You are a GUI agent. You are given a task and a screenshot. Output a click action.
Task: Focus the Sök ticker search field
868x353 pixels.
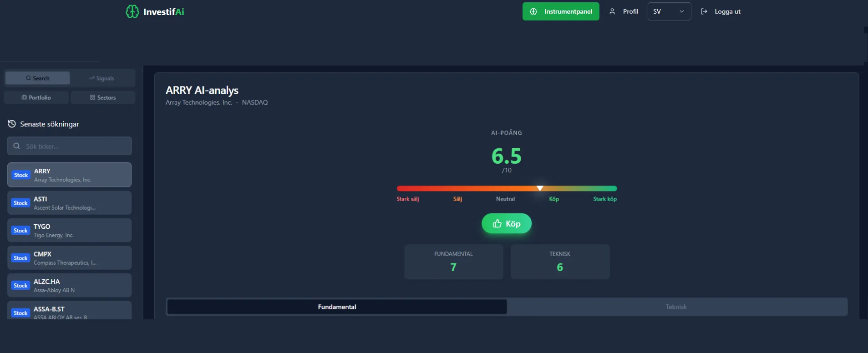coord(70,146)
